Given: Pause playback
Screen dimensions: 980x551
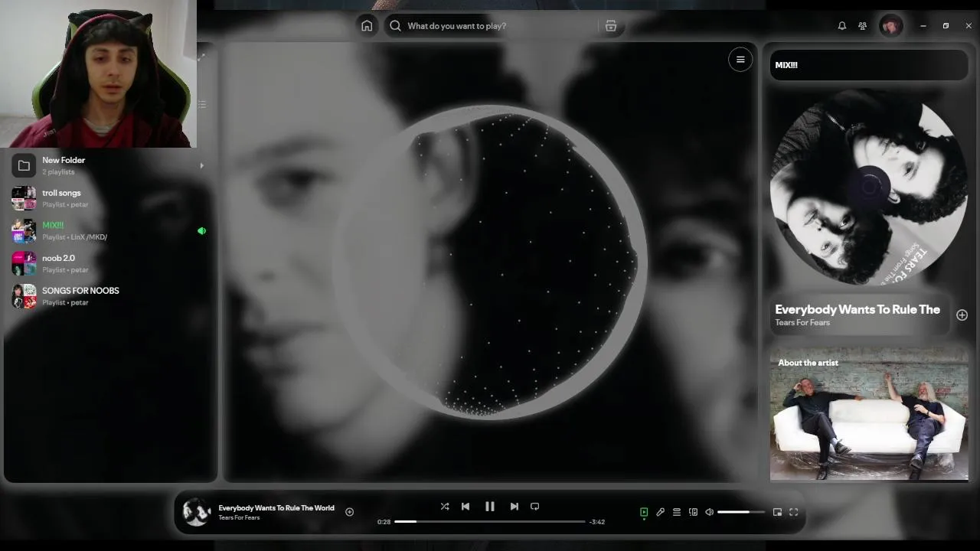Looking at the screenshot, I should (x=490, y=507).
